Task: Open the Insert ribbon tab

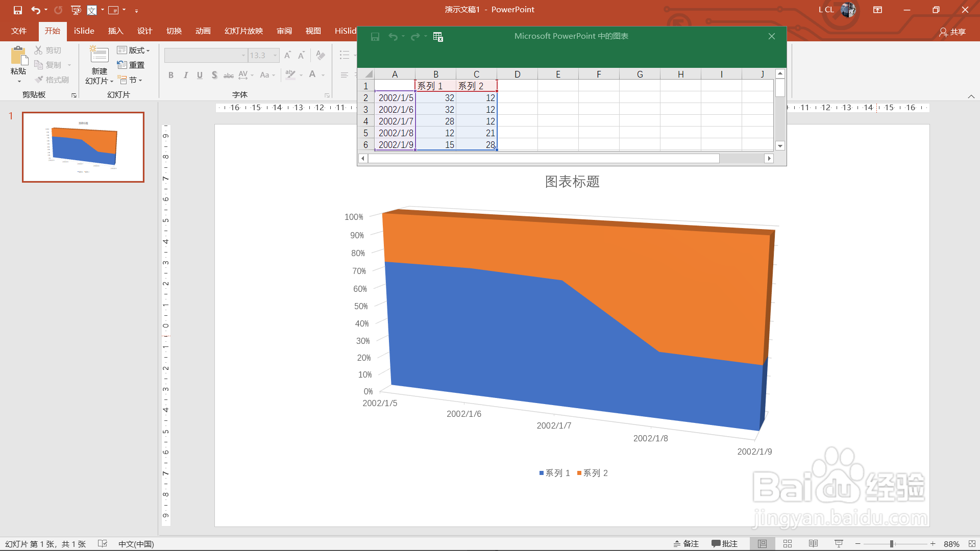Action: pyautogui.click(x=115, y=31)
